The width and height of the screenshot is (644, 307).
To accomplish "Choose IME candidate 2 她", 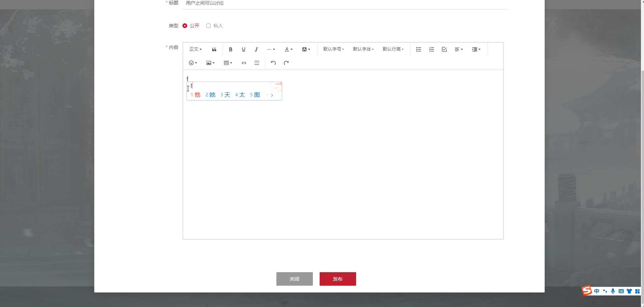I will [210, 95].
